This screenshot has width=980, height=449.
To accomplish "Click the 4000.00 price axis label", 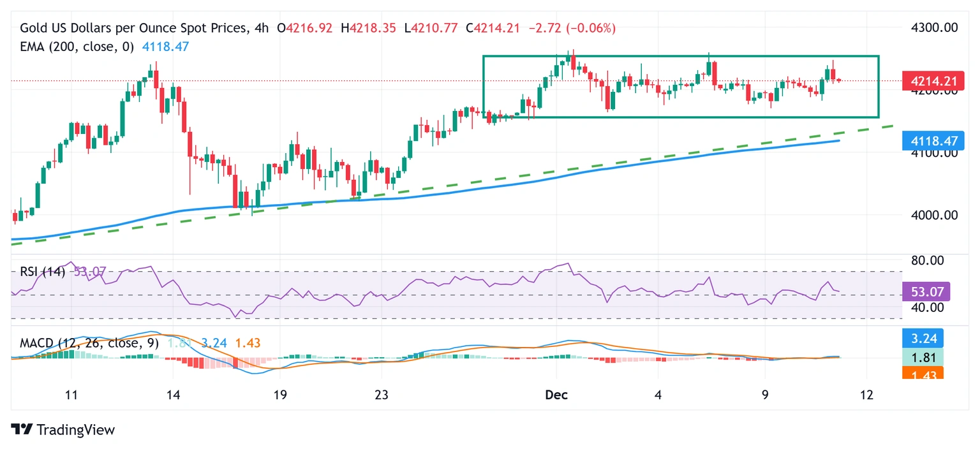I will (x=934, y=215).
